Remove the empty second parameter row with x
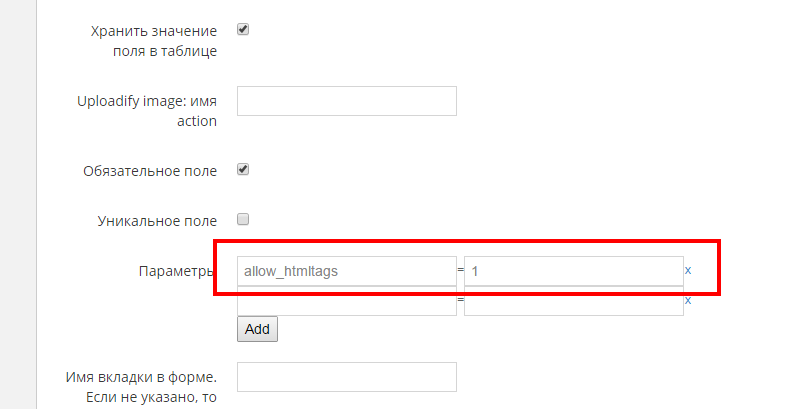 click(688, 300)
